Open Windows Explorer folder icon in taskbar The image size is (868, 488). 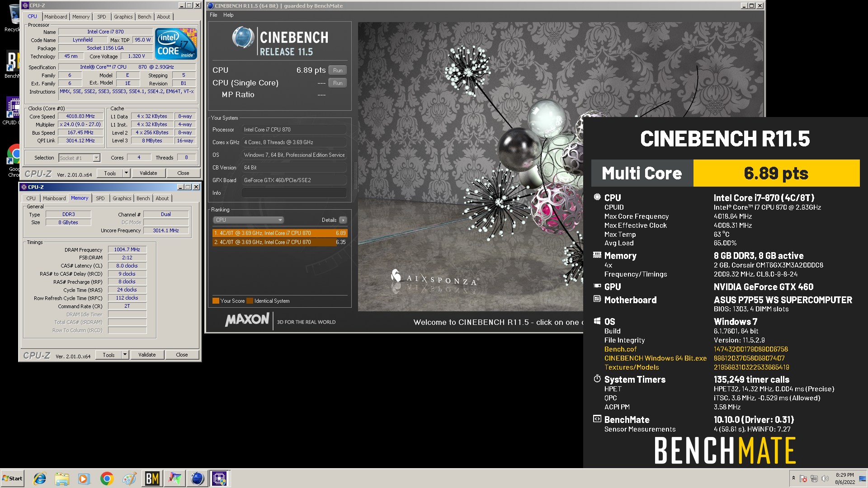click(62, 479)
